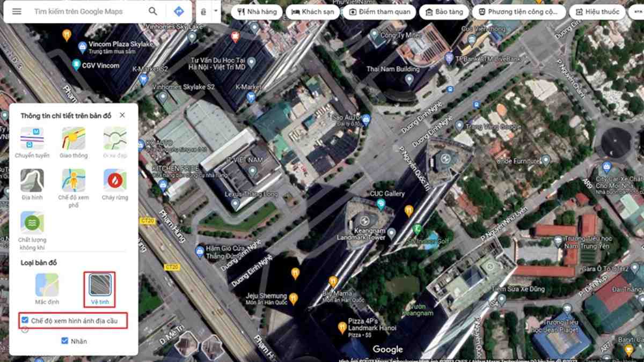
Task: Open the main hamburger menu
Action: [x=16, y=11]
